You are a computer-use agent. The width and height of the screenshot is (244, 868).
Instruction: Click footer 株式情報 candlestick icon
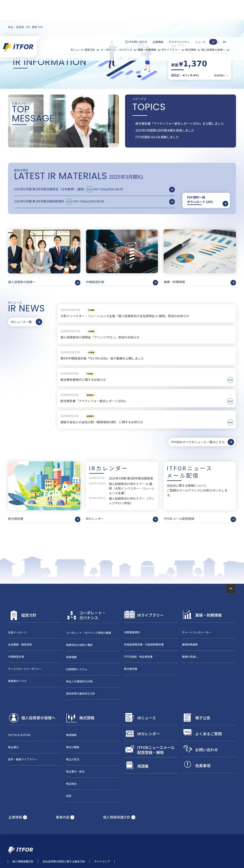71,718
